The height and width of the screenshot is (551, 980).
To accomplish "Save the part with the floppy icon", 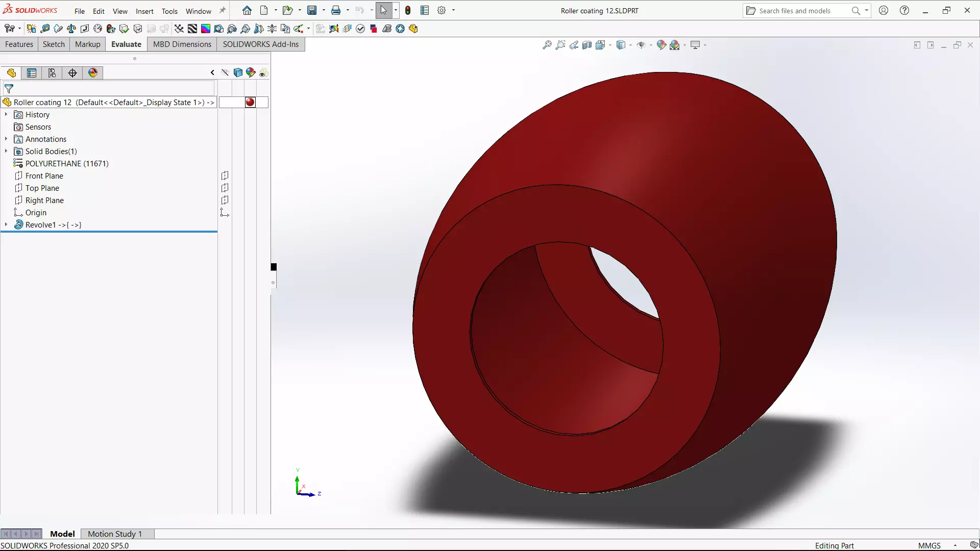I will click(312, 10).
